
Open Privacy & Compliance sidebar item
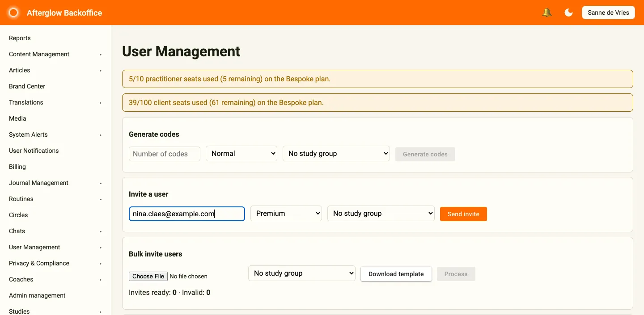click(x=39, y=263)
